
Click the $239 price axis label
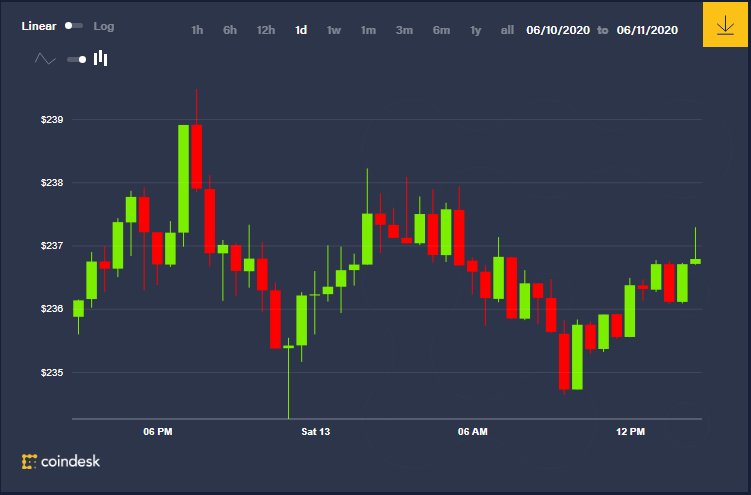click(x=52, y=120)
